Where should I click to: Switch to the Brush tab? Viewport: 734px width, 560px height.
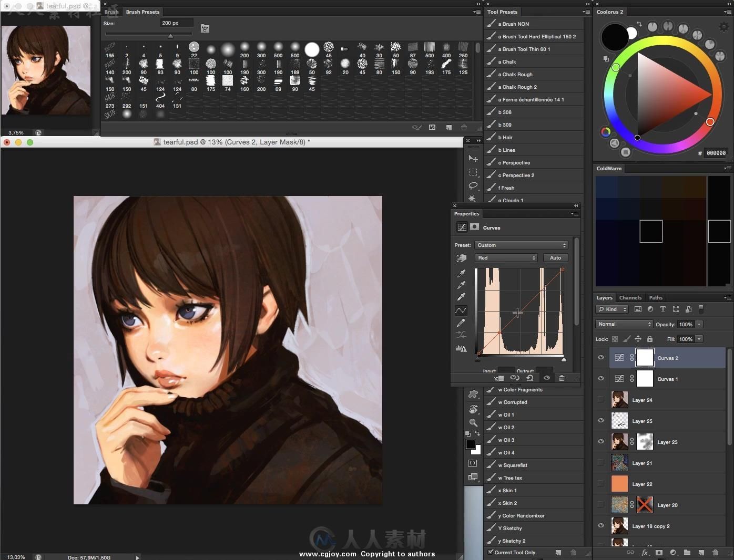coord(111,12)
